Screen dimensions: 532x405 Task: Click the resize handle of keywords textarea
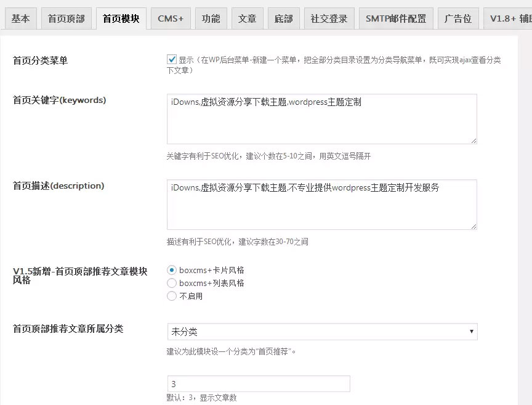point(474,141)
